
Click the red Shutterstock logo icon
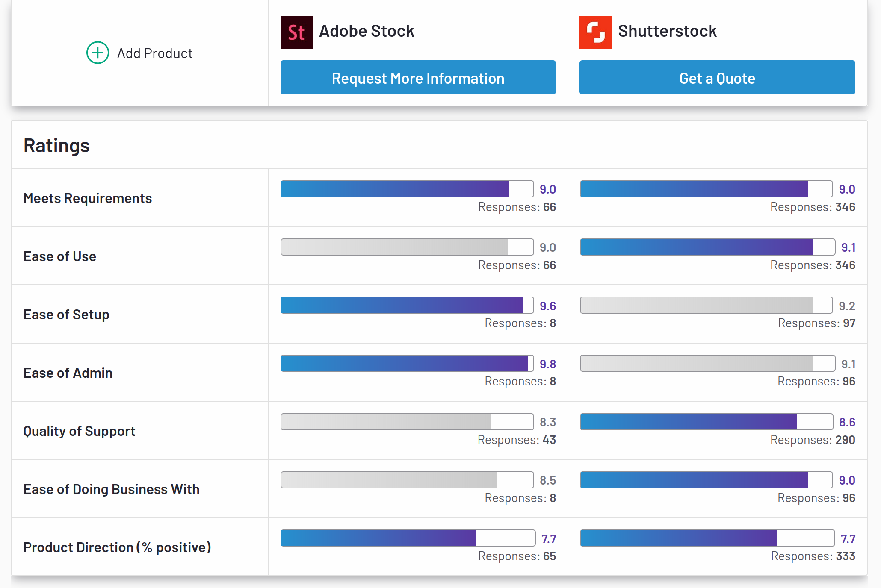pos(596,32)
